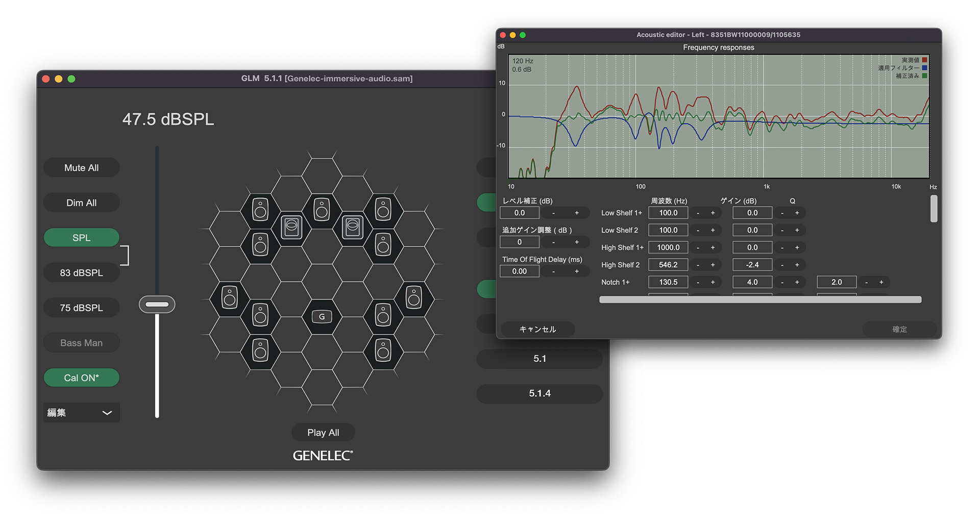980x530 pixels.
Task: Select far-right surround speaker icon
Action: (x=414, y=297)
